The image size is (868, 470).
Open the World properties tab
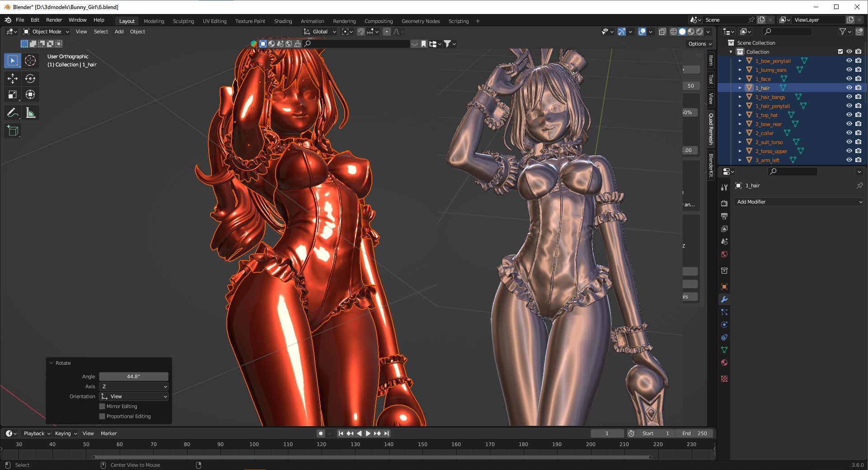724,254
